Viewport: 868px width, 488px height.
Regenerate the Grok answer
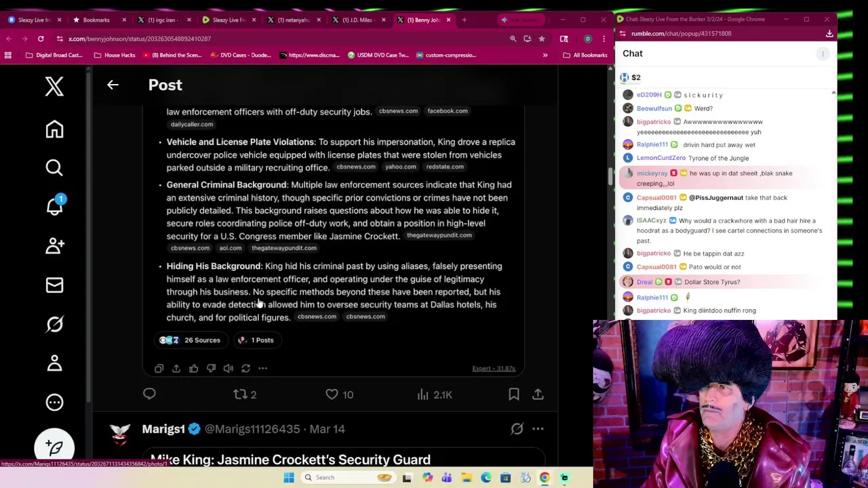pos(245,368)
